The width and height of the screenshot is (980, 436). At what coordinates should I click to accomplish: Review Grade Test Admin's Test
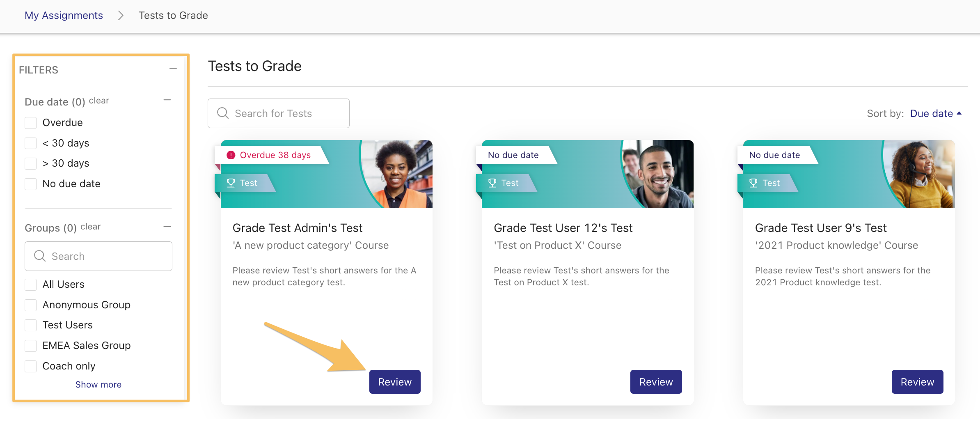[x=395, y=382]
